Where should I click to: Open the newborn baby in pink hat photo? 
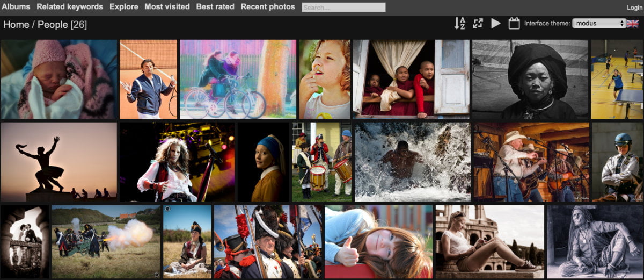[x=58, y=80]
